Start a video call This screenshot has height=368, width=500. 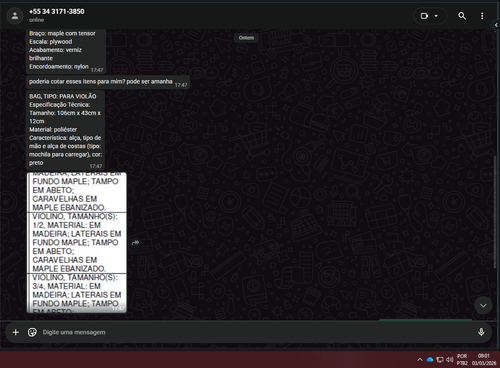424,16
